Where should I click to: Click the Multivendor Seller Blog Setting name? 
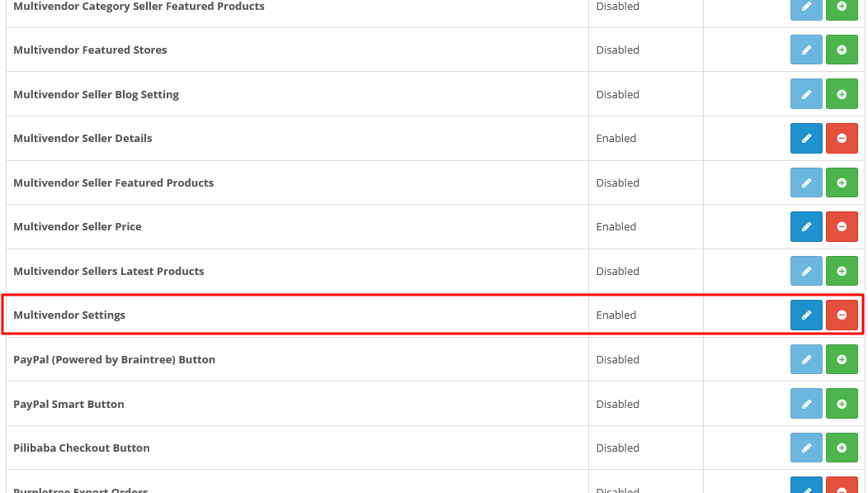[x=97, y=94]
